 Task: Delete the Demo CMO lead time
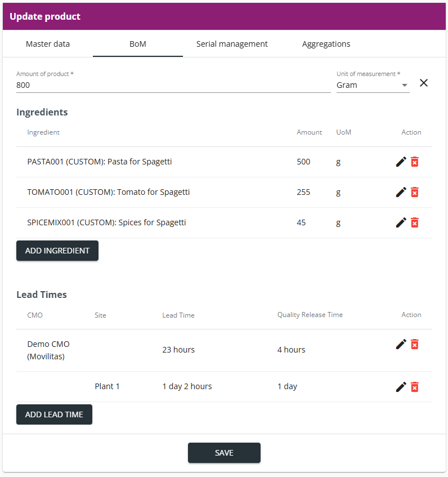415,344
